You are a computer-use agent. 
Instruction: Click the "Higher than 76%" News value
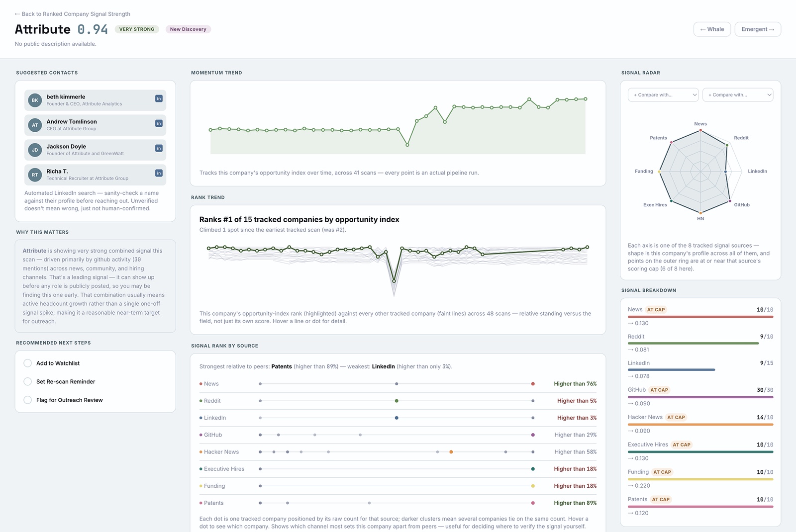tap(575, 384)
